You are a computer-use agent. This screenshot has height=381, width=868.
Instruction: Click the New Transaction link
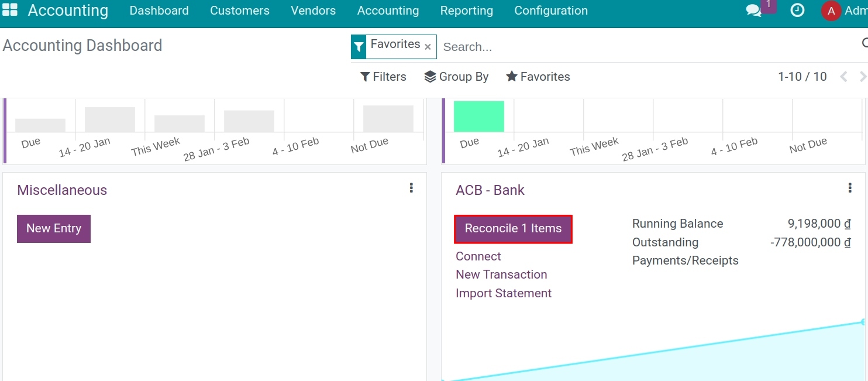[501, 274]
